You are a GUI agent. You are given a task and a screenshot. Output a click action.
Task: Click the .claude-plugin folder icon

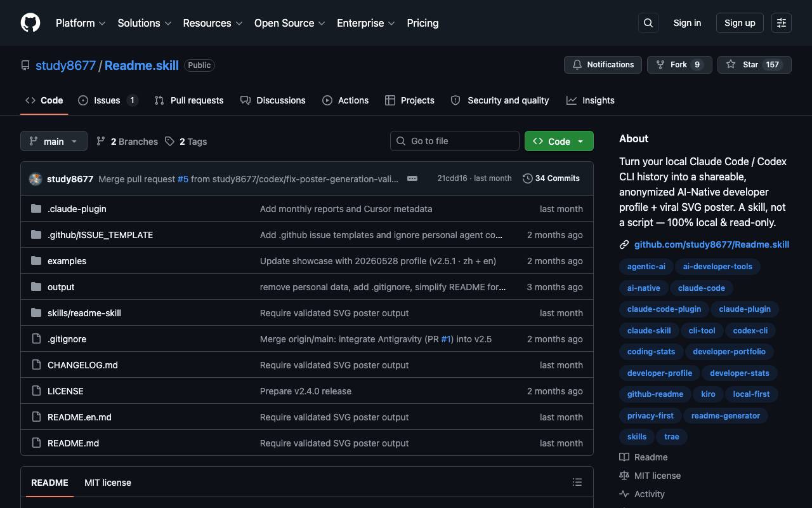[x=36, y=209]
